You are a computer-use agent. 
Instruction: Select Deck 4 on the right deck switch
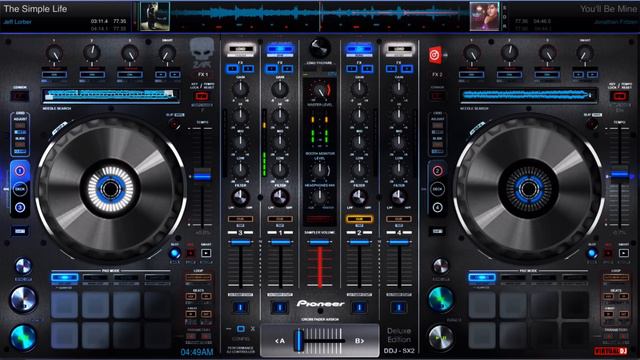tap(438, 207)
